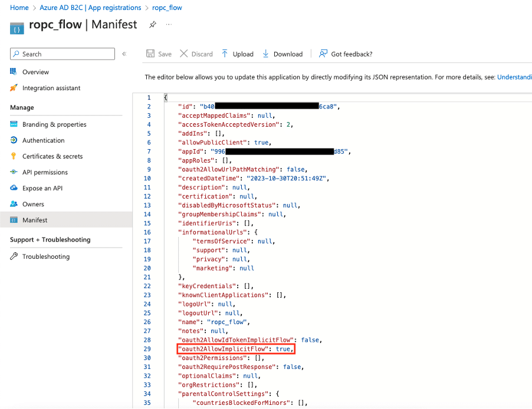This screenshot has height=409, width=532.
Task: Click the "oauth2AllowIdTokenImplicitFlow" line
Action: (250, 340)
